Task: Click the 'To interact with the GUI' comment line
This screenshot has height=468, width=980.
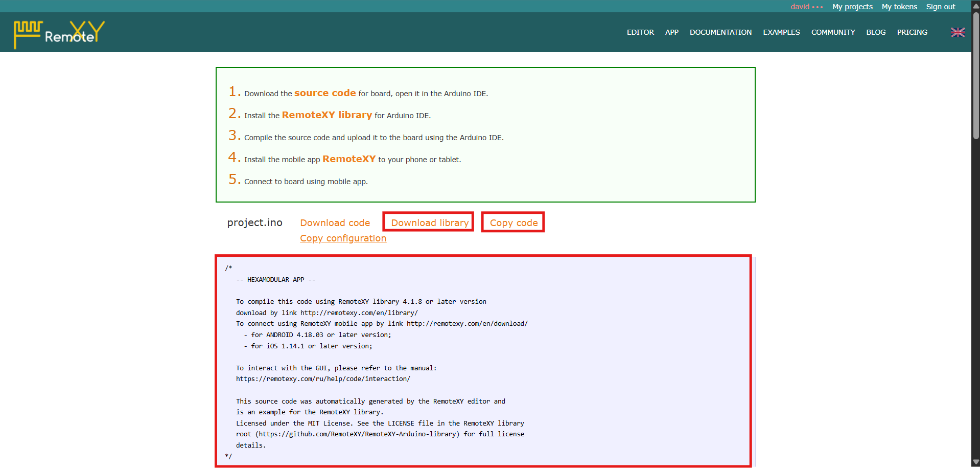Action: tap(336, 368)
